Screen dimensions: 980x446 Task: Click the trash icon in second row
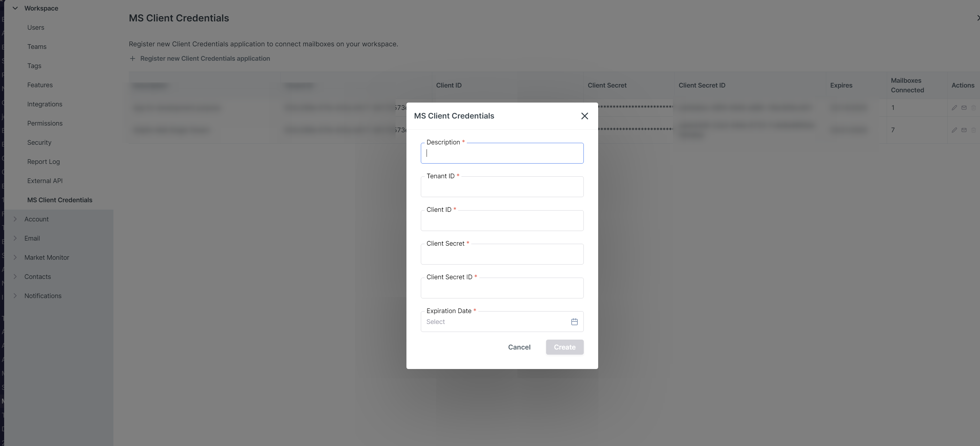coord(973,130)
